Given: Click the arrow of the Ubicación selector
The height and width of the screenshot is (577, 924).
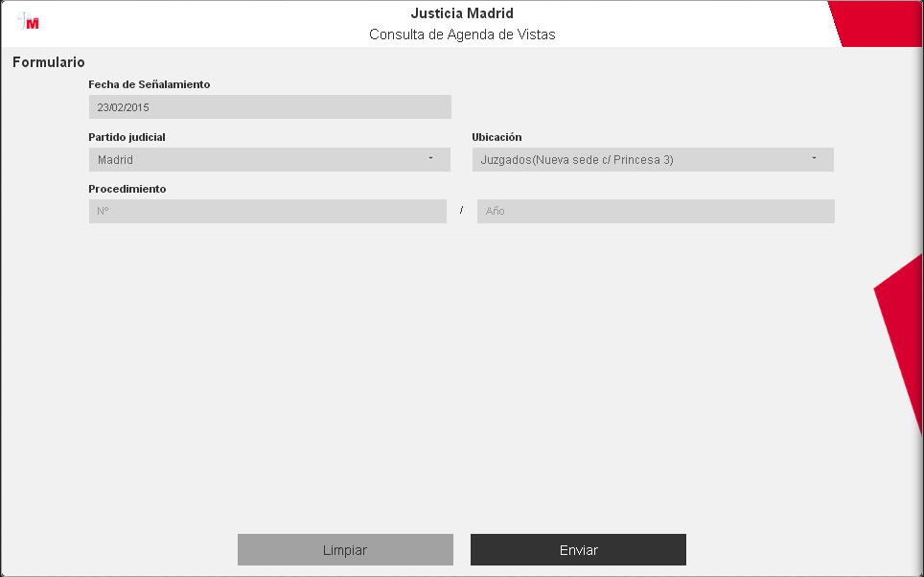Looking at the screenshot, I should (x=814, y=158).
